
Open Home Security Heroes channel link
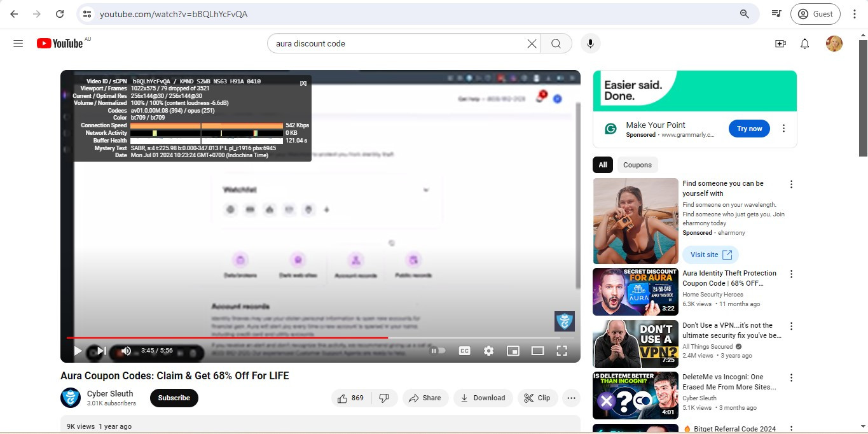712,295
